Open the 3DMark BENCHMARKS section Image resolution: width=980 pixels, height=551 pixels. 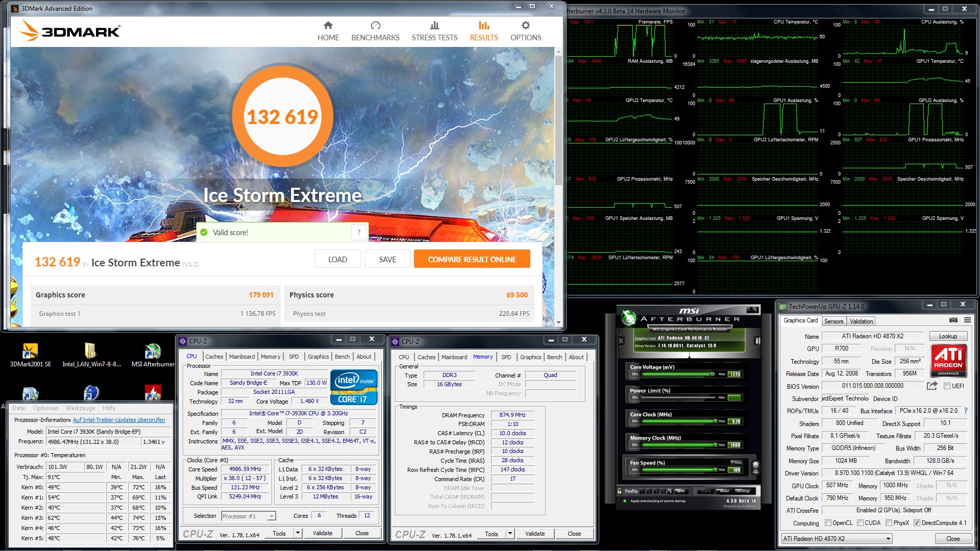[x=375, y=31]
